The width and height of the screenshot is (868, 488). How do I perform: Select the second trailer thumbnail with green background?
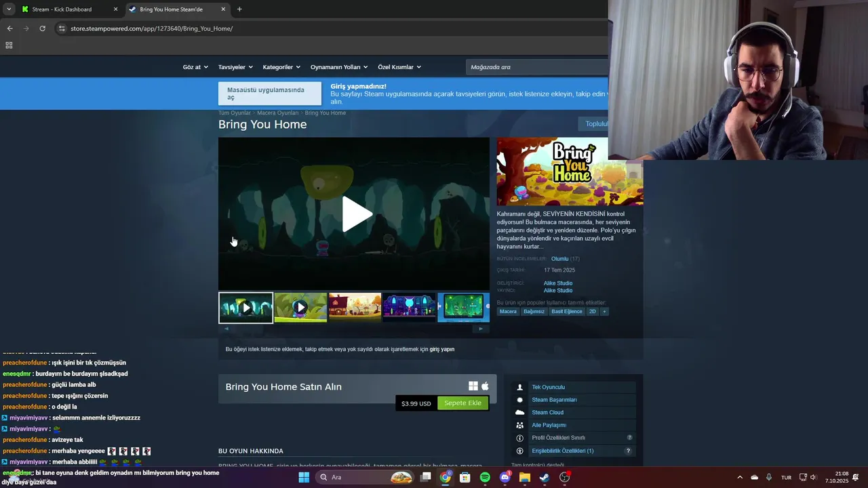300,308
